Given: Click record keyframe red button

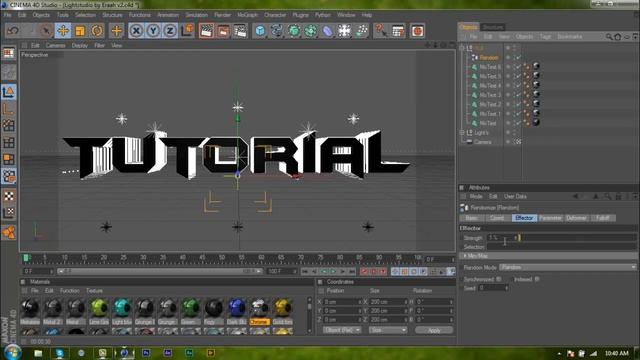Looking at the screenshot, I should [x=364, y=271].
